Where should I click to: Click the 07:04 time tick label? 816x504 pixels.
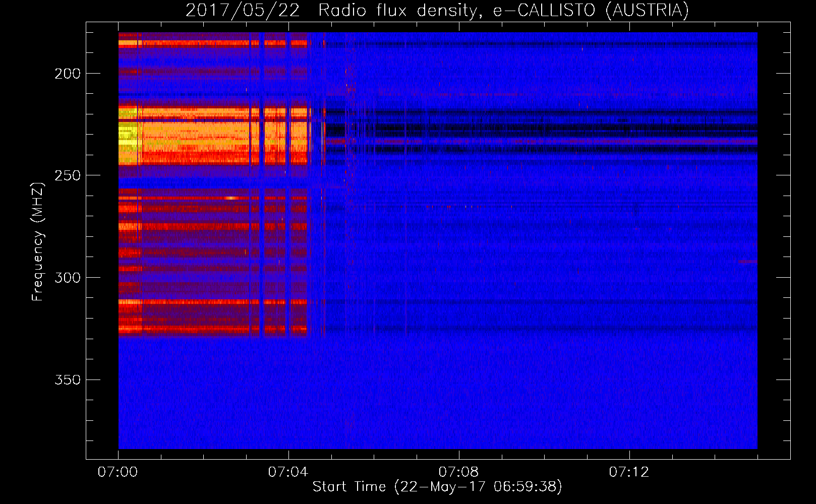(288, 472)
